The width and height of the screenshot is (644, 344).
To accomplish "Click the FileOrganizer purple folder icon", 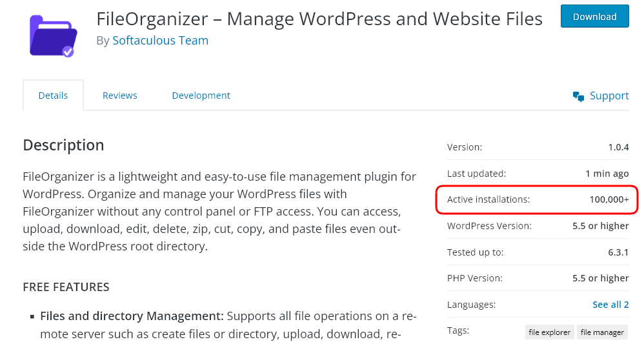I will (53, 34).
